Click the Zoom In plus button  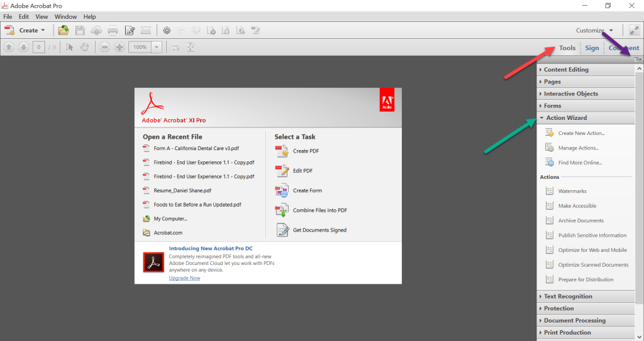[119, 47]
